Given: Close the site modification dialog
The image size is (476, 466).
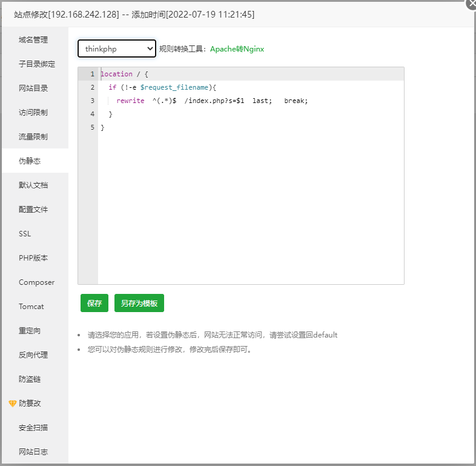Looking at the screenshot, I should click(471, 4).
